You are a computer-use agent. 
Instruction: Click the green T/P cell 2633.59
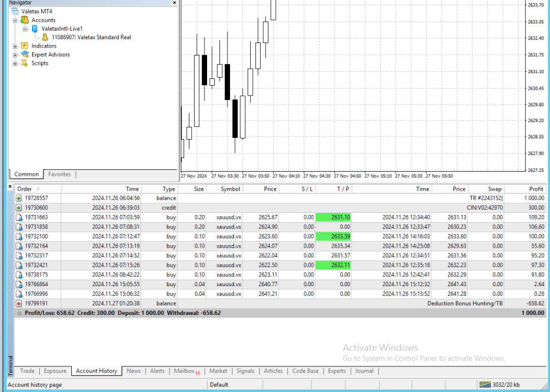tap(333, 237)
